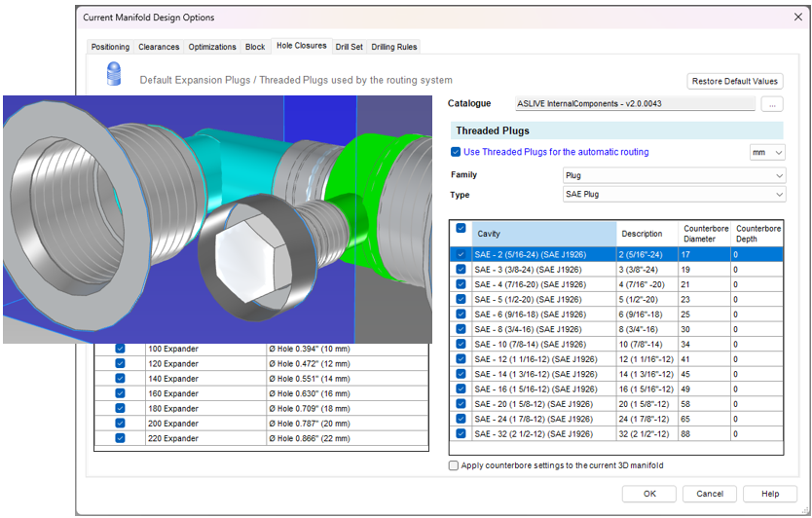Open the Drilling Rules tab

393,47
